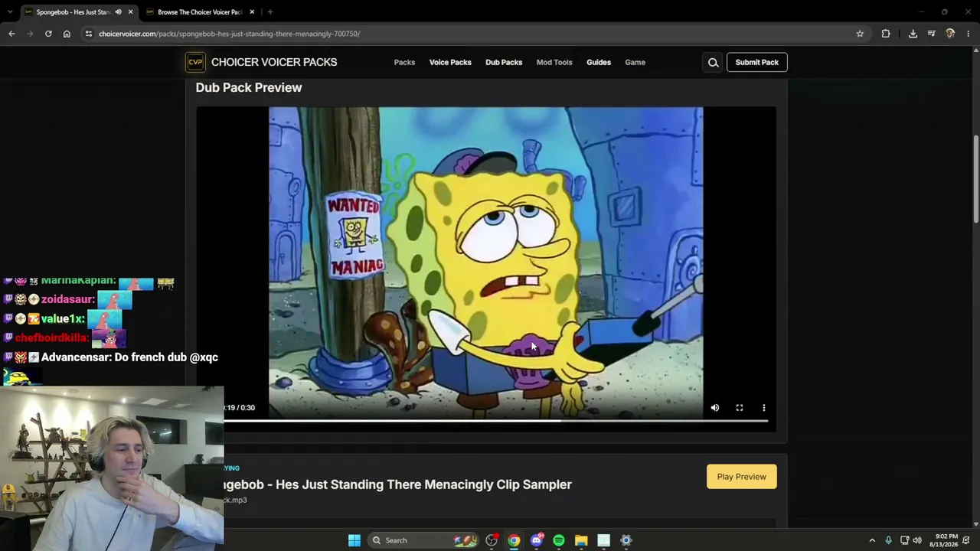The width and height of the screenshot is (980, 551).
Task: Click the microphone icon in system tray
Action: tap(888, 540)
